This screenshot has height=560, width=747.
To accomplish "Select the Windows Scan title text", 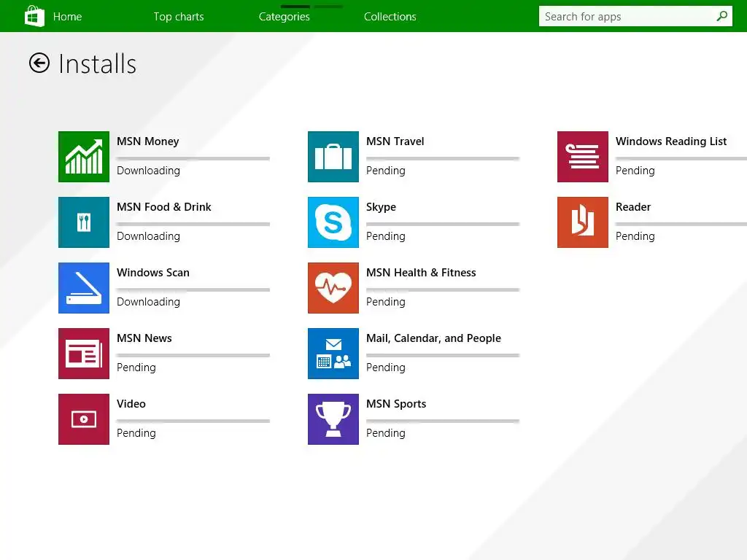I will point(153,273).
